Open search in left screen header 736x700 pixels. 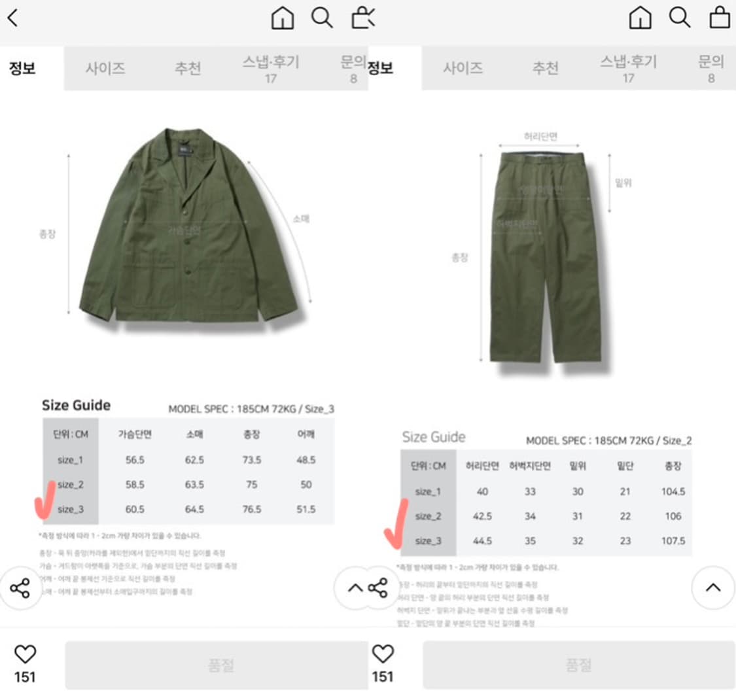[322, 18]
